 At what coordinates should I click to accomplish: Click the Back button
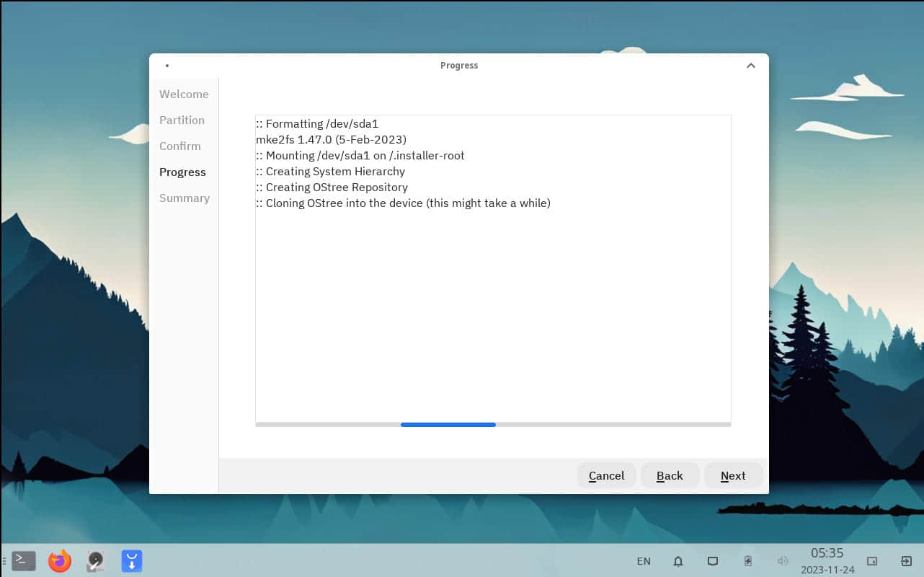coord(670,475)
